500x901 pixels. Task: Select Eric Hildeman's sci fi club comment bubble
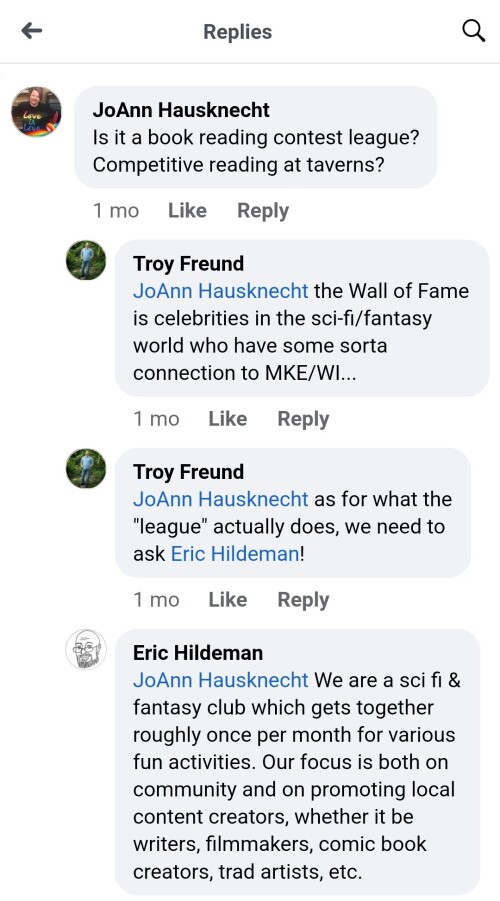pos(297,761)
